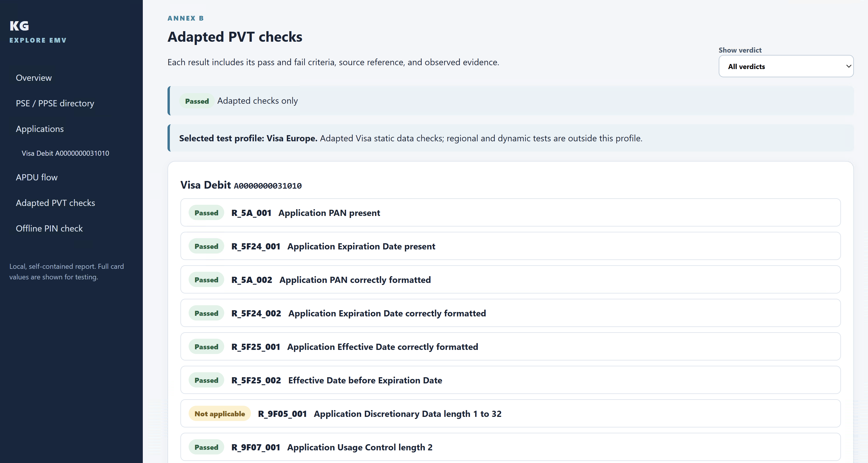Click Passed badge beside Adapted checks only
868x463 pixels.
click(x=197, y=101)
